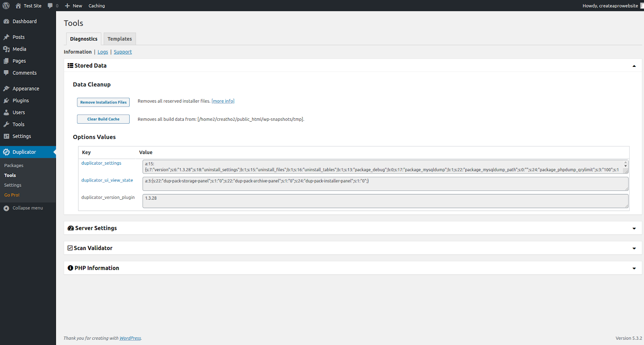644x345 pixels.
Task: Click the Test Site title link
Action: tap(33, 6)
